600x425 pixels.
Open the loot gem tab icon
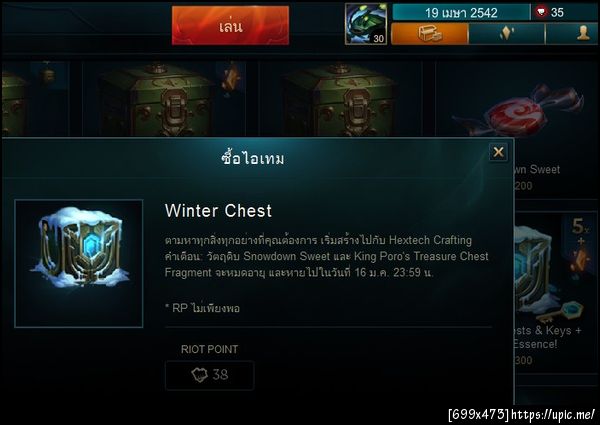pos(507,34)
